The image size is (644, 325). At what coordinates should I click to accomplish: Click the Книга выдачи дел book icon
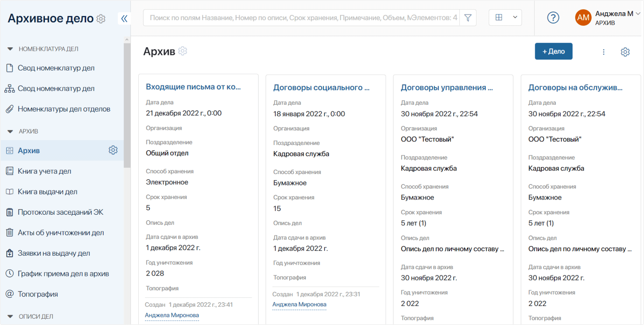point(10,192)
